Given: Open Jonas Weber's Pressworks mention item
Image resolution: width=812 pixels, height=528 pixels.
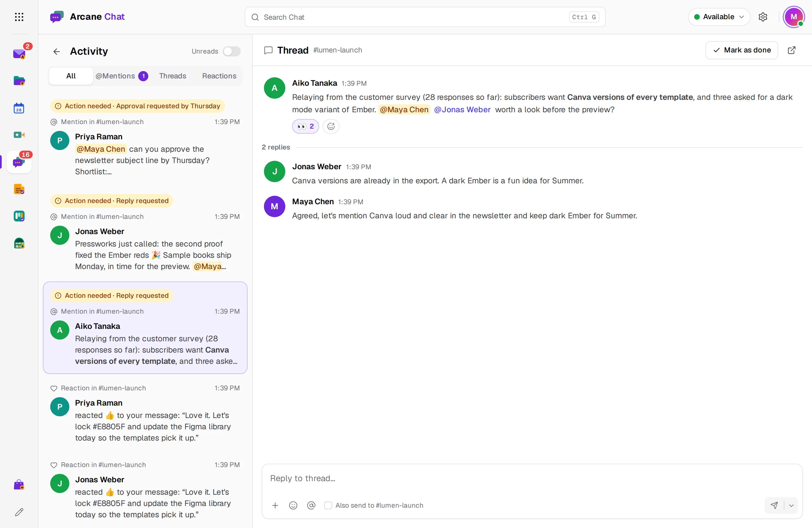Looking at the screenshot, I should point(145,233).
